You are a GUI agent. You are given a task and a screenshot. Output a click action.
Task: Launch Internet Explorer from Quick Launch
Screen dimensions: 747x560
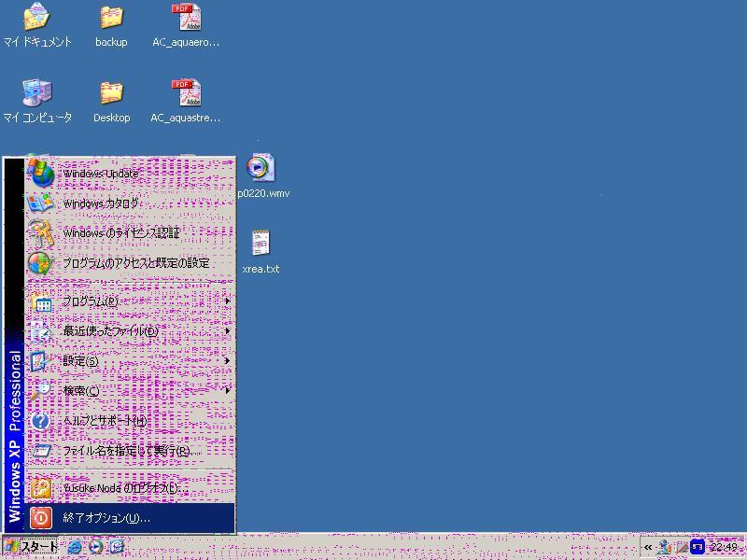click(x=75, y=547)
